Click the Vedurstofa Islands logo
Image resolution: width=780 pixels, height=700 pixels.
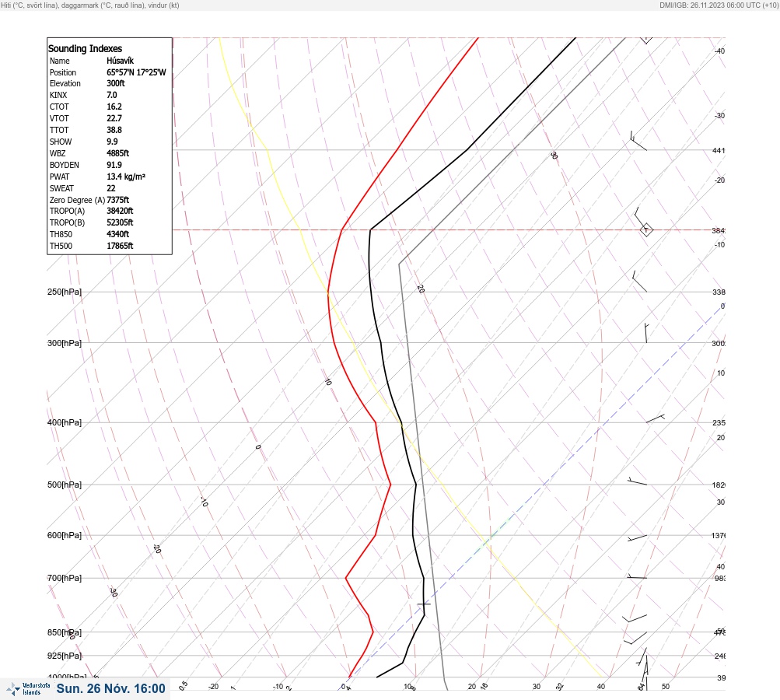[x=28, y=689]
